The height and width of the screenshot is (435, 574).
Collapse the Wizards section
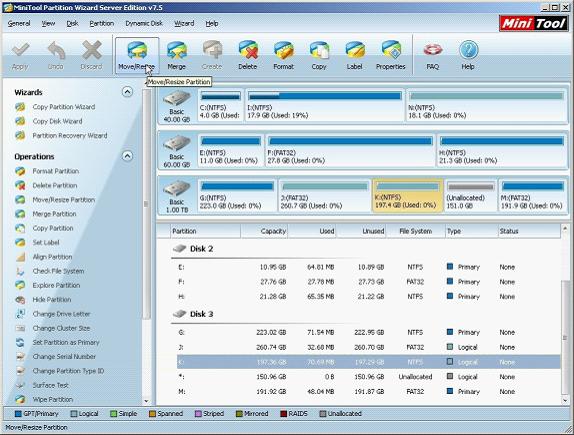(x=127, y=92)
